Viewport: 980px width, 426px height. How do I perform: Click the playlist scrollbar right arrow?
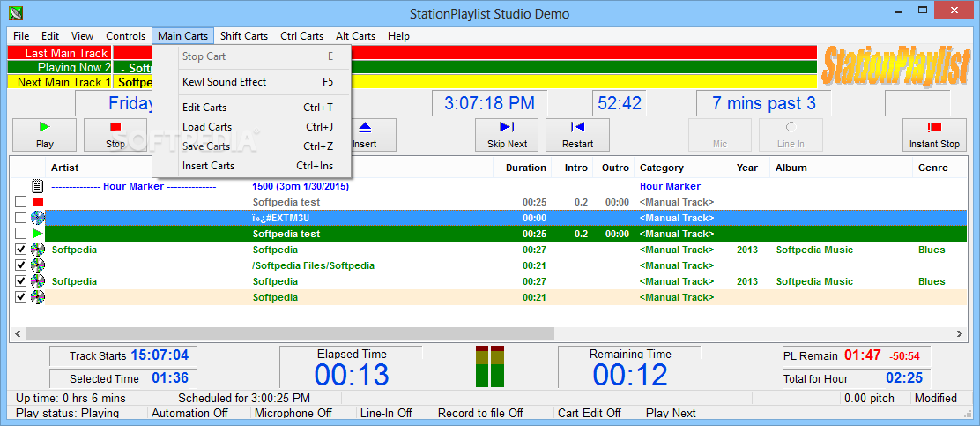(961, 334)
